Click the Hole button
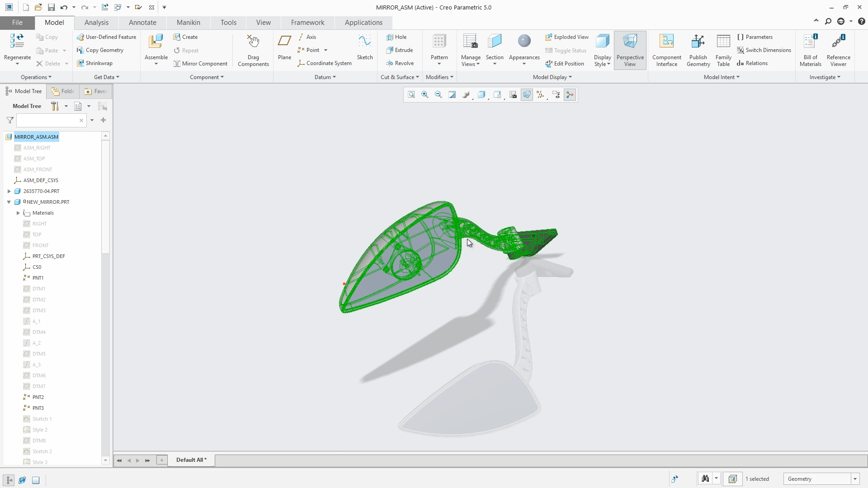868x488 pixels. tap(396, 37)
